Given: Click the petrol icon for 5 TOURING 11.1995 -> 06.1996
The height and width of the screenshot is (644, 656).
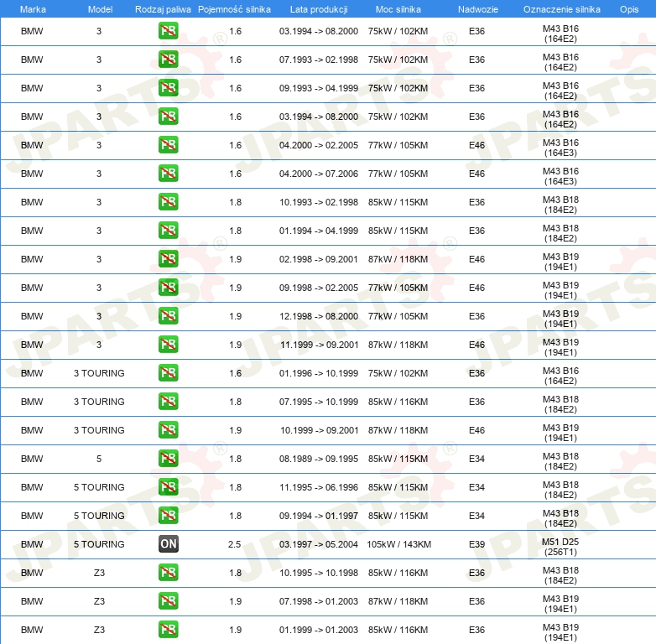Looking at the screenshot, I should [x=168, y=486].
